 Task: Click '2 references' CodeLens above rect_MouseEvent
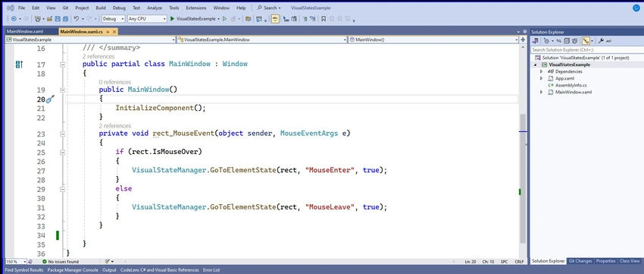[x=115, y=126]
